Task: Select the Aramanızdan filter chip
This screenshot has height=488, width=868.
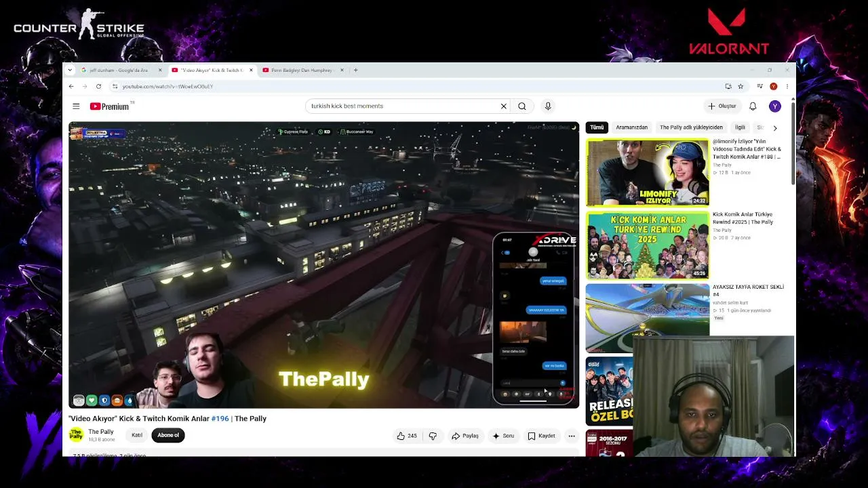Action: 631,127
